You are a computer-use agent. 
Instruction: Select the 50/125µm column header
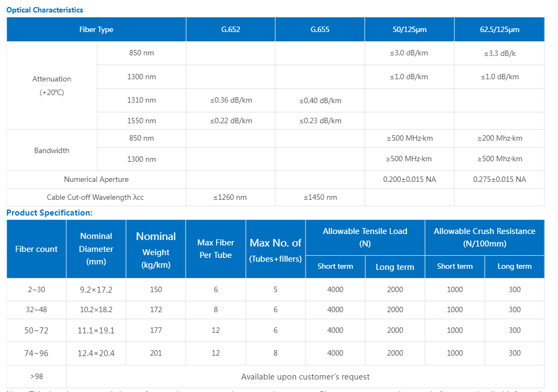coord(410,29)
